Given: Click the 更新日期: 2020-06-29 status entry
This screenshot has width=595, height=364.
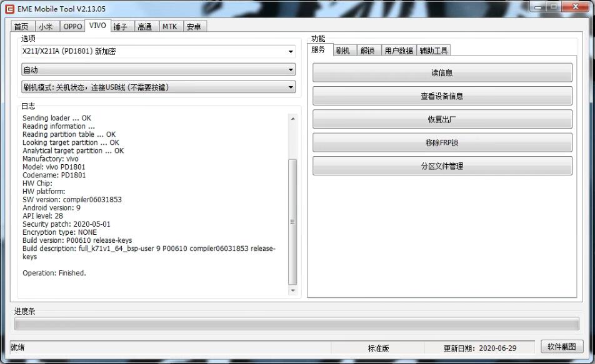Looking at the screenshot, I should 480,348.
